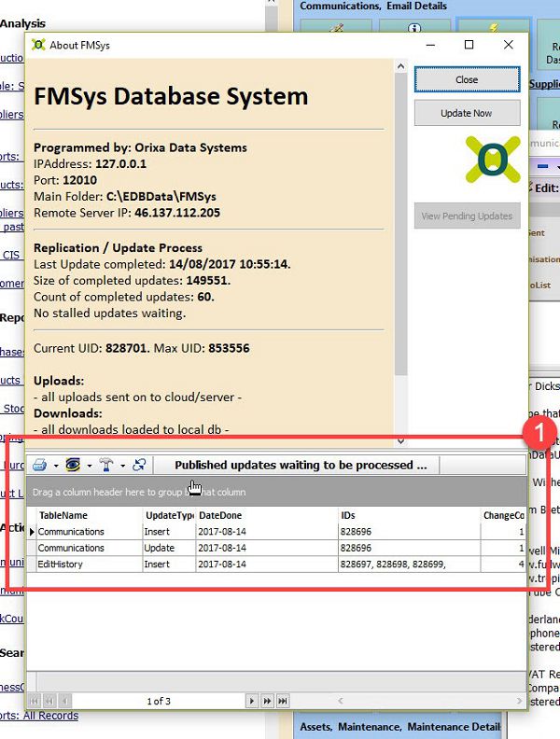Click the info panel vertical scrollbar thumb
Viewport: 560px width, 739px height.
400,224
